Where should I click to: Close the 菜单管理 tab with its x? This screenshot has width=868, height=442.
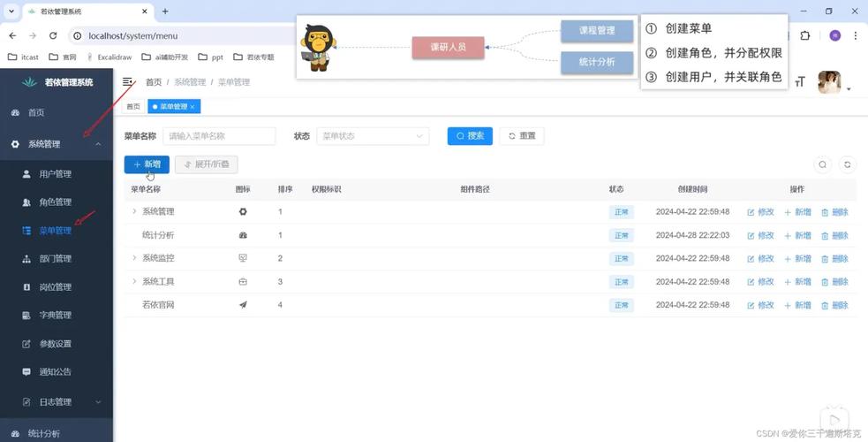click(x=192, y=107)
